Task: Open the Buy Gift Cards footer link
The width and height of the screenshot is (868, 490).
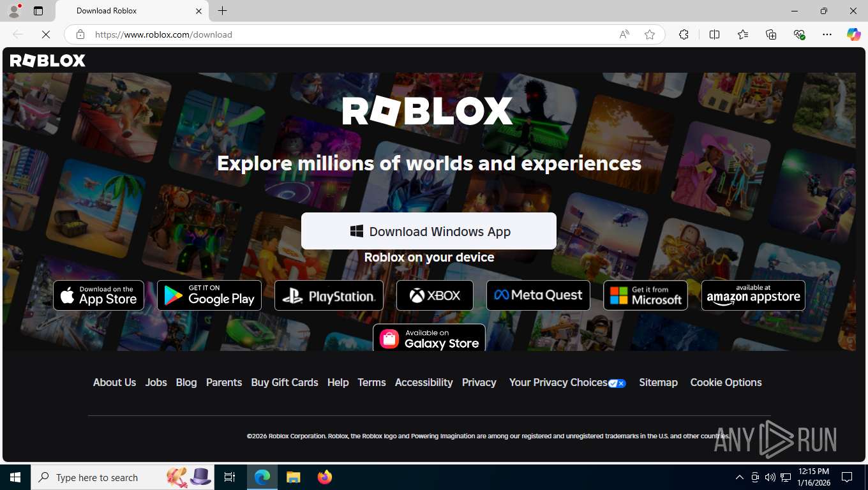Action: tap(285, 382)
